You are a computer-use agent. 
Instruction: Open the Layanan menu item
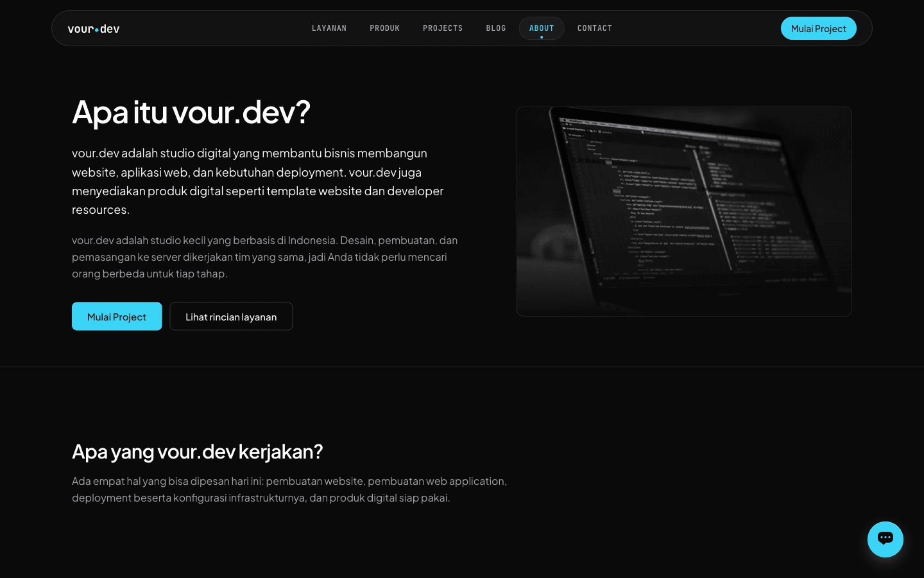point(329,28)
